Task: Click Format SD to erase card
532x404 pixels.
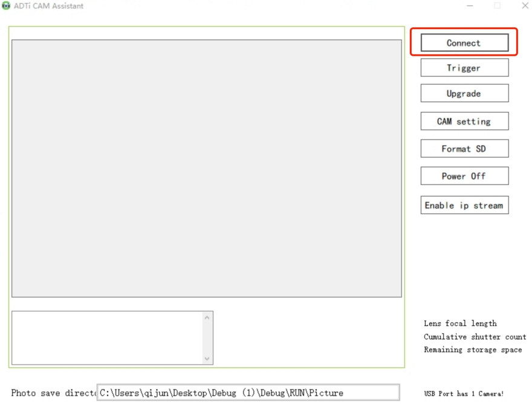Action: coord(464,149)
